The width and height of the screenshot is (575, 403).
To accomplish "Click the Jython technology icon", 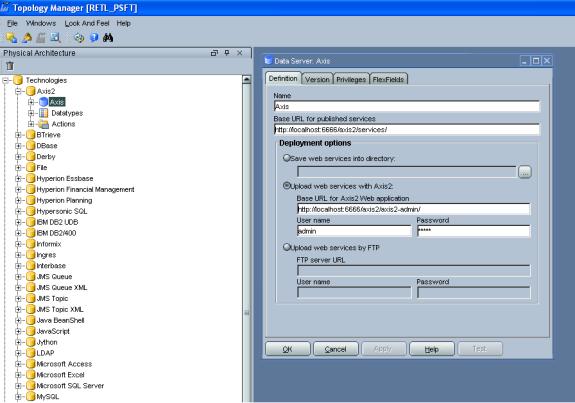I will [31, 342].
